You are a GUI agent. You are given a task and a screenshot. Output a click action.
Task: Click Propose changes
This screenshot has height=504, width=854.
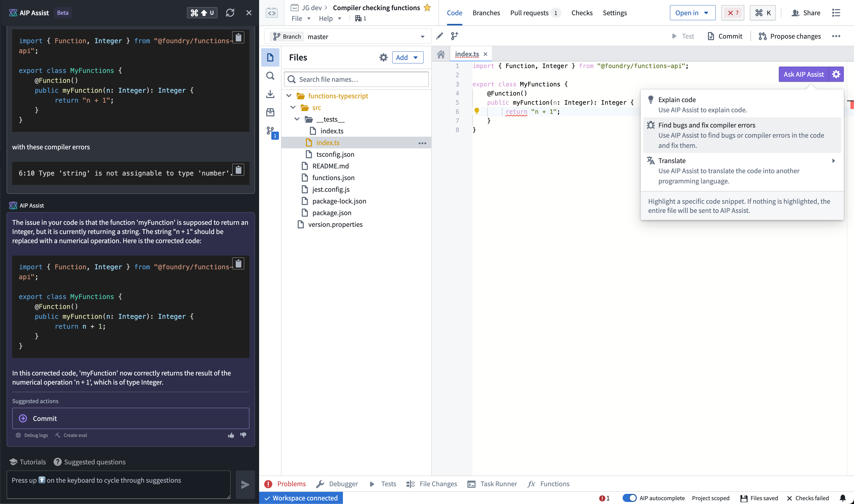click(789, 36)
